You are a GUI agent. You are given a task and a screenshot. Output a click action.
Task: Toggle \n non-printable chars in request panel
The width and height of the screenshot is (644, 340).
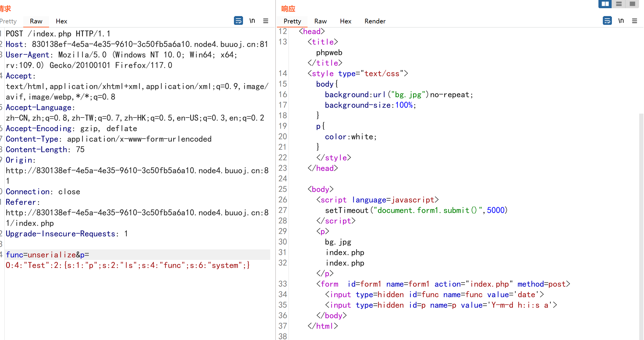[252, 21]
